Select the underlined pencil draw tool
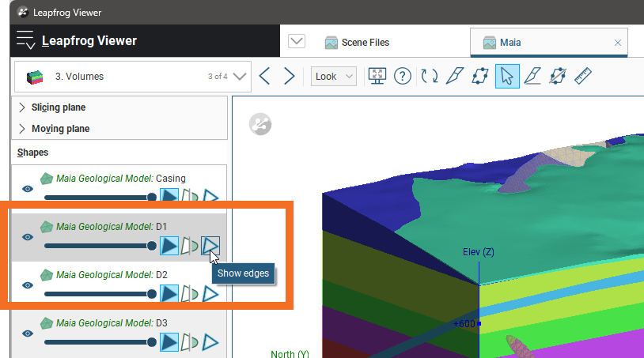Viewport: 644px width, 358px height. 532,77
